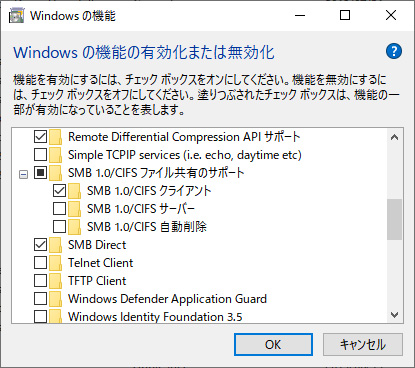Select folder icon for Windows Defender Application Guard
Screen dimensions: 415x368
55,299
